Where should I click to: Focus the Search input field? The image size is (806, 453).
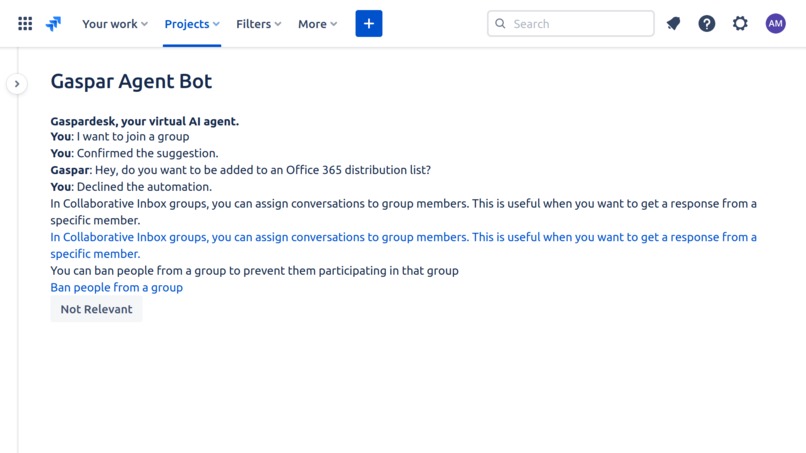click(x=571, y=24)
